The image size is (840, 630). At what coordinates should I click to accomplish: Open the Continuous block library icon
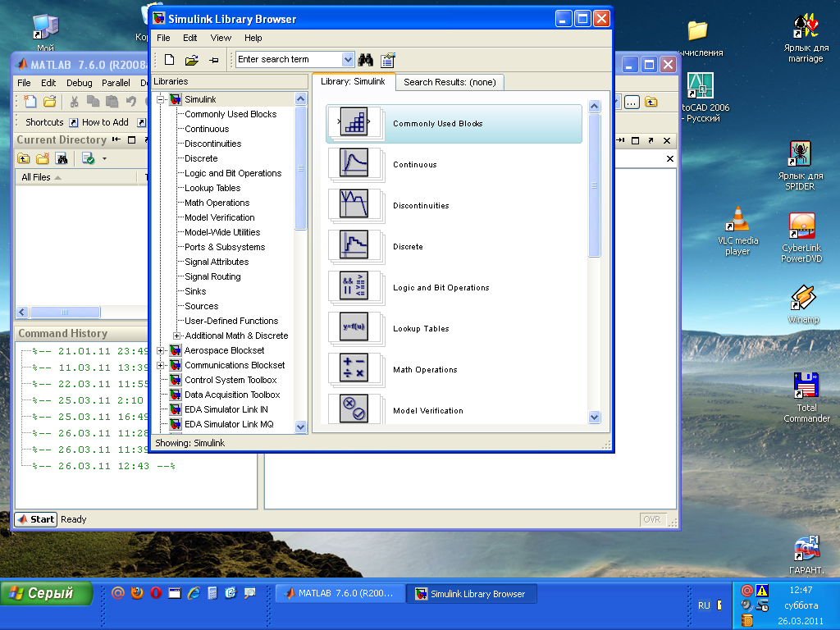click(x=354, y=163)
